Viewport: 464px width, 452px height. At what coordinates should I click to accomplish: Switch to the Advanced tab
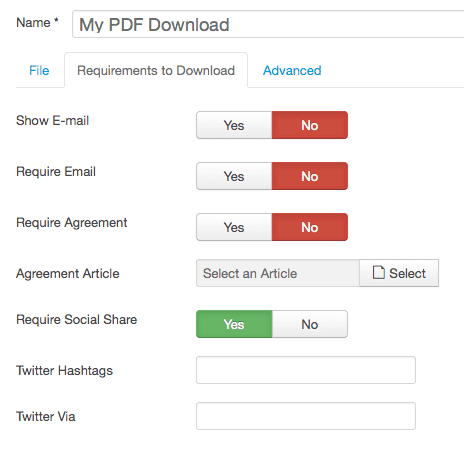[292, 70]
